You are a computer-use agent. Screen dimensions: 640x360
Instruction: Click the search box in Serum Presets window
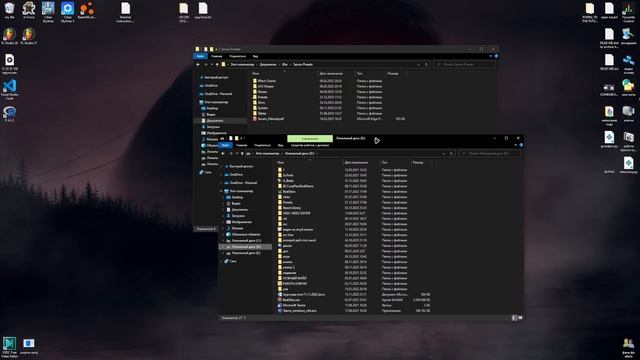464,64
